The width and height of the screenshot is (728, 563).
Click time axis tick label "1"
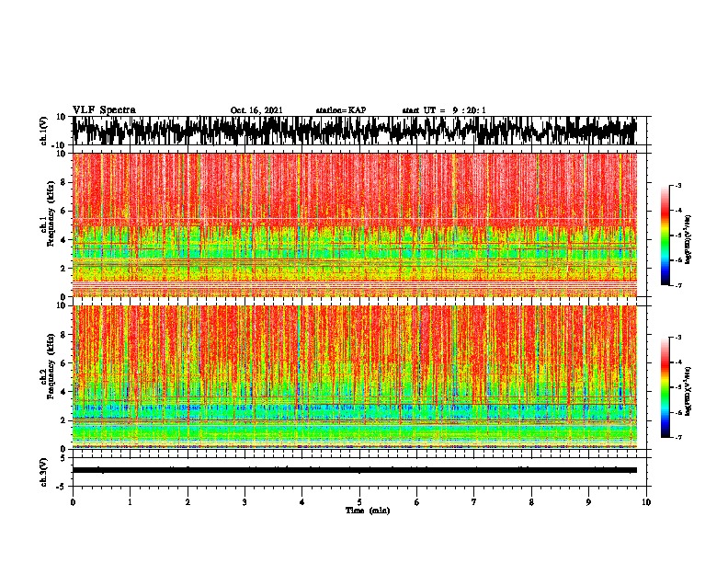click(x=130, y=502)
